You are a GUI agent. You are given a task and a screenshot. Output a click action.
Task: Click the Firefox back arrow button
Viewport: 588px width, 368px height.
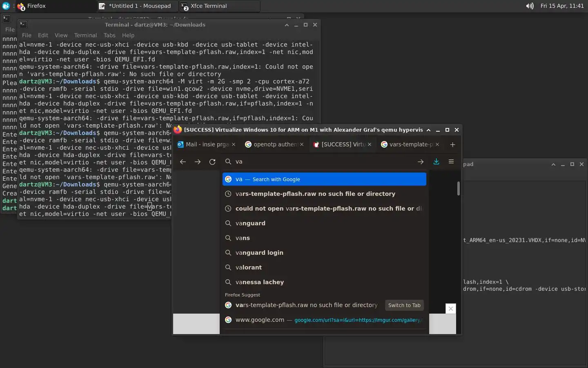pos(183,162)
